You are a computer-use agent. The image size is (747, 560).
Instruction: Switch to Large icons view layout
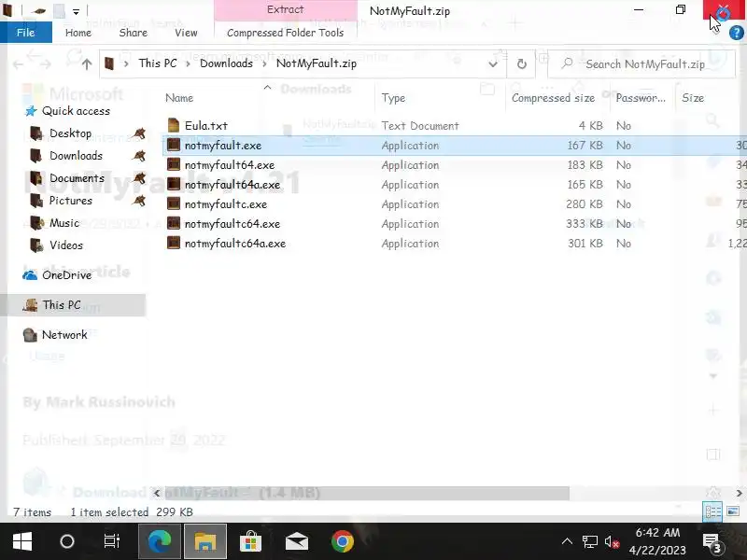[733, 511]
